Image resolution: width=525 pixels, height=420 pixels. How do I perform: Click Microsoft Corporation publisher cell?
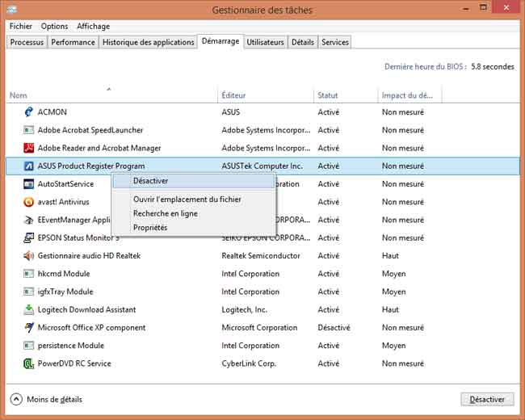pos(259,328)
